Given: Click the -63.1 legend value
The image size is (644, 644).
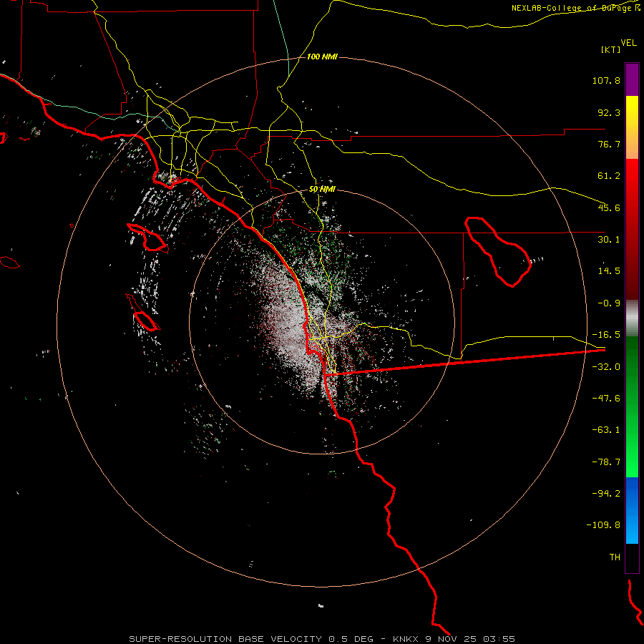Looking at the screenshot, I should pos(606,430).
